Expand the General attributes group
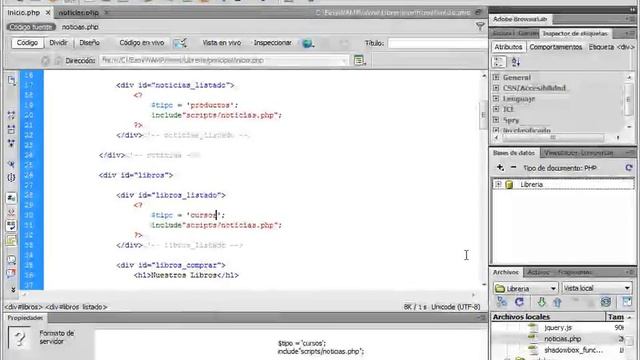Screen dimensions: 640x360 (496, 77)
